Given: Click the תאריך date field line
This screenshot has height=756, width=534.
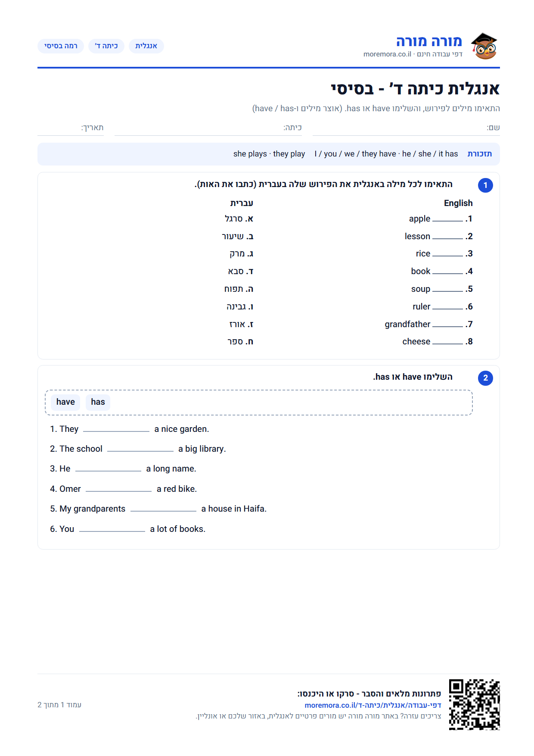Looking at the screenshot, I should click(71, 128).
